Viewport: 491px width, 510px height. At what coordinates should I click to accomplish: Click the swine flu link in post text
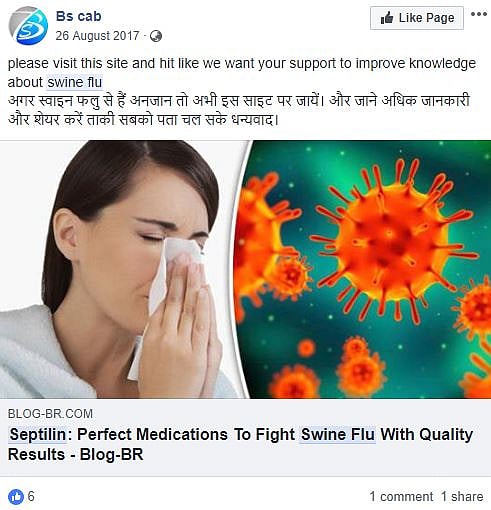[x=74, y=82]
